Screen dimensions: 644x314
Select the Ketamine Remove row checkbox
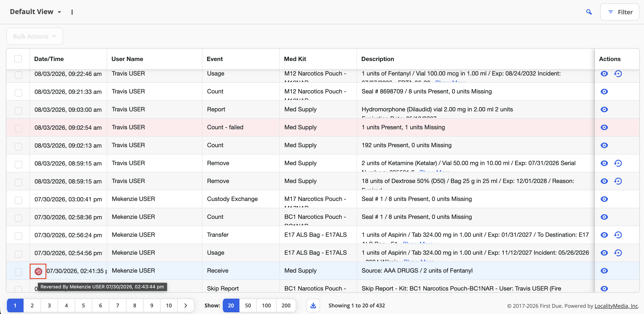(18, 164)
